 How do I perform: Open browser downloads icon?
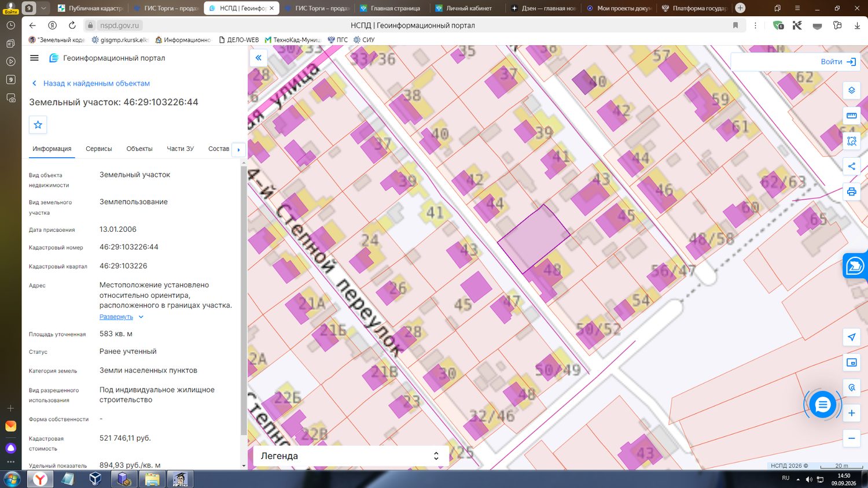pos(857,25)
